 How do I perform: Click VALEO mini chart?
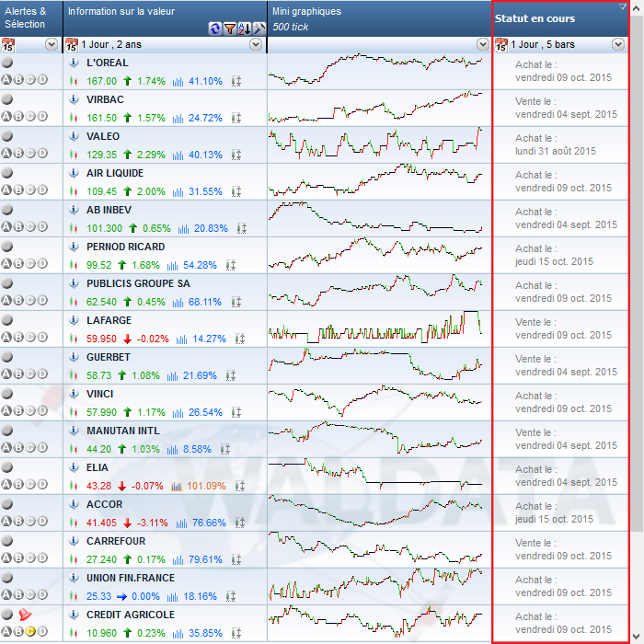point(375,144)
